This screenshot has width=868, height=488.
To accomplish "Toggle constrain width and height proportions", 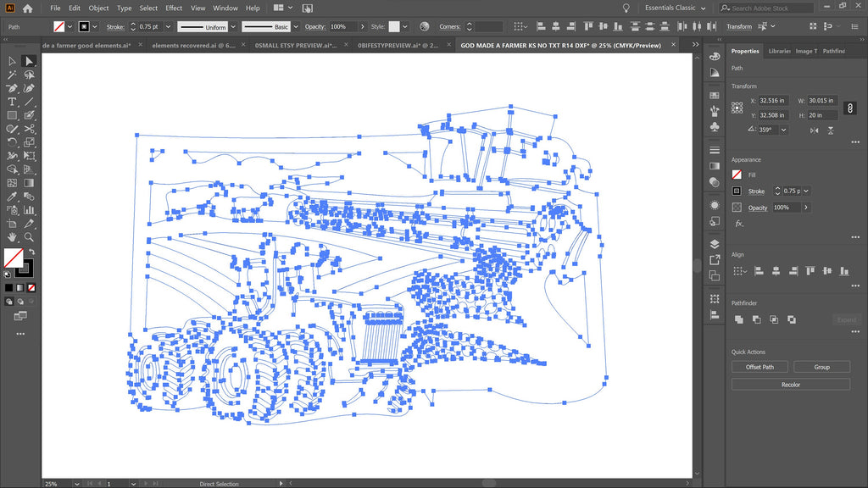I will point(849,108).
